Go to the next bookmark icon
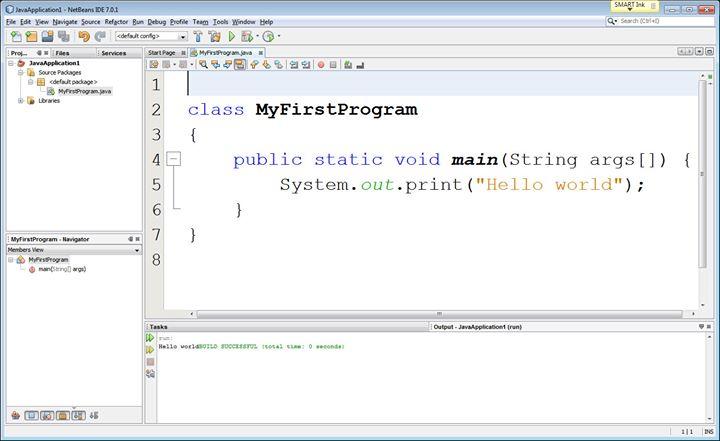Screen dimensions: 720x441 point(266,65)
